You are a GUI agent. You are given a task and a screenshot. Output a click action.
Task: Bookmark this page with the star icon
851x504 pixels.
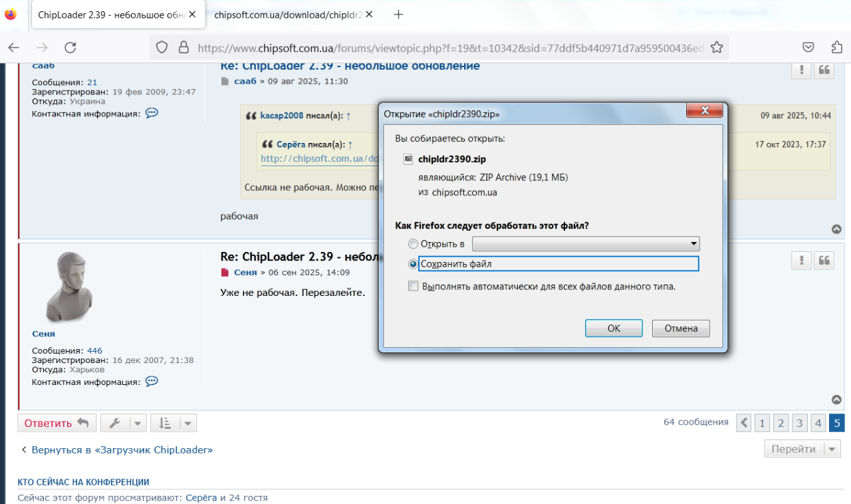click(x=717, y=47)
